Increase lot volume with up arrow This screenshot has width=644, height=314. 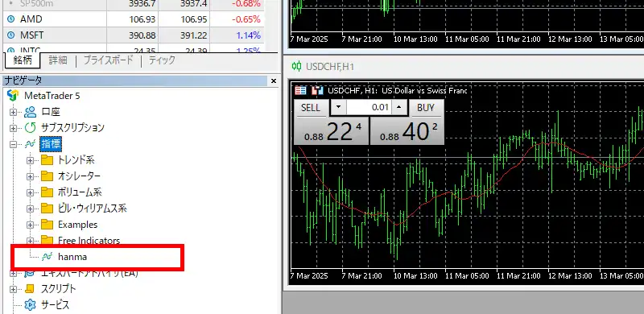pos(398,108)
